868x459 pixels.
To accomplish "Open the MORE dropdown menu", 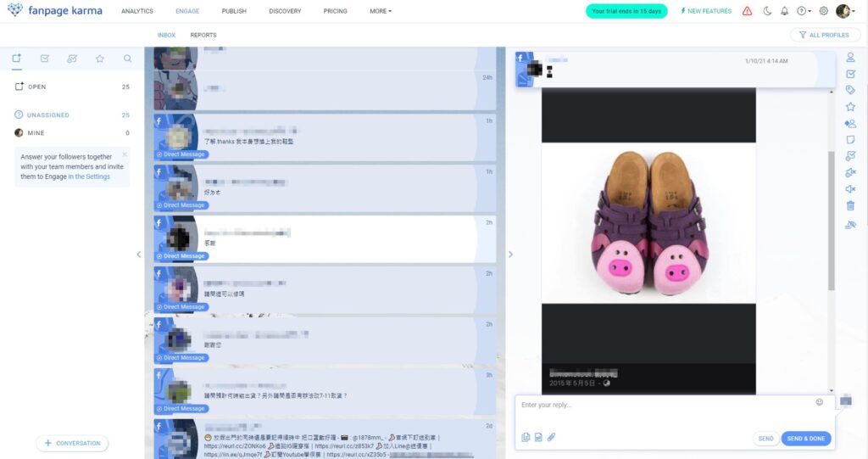I will (381, 11).
